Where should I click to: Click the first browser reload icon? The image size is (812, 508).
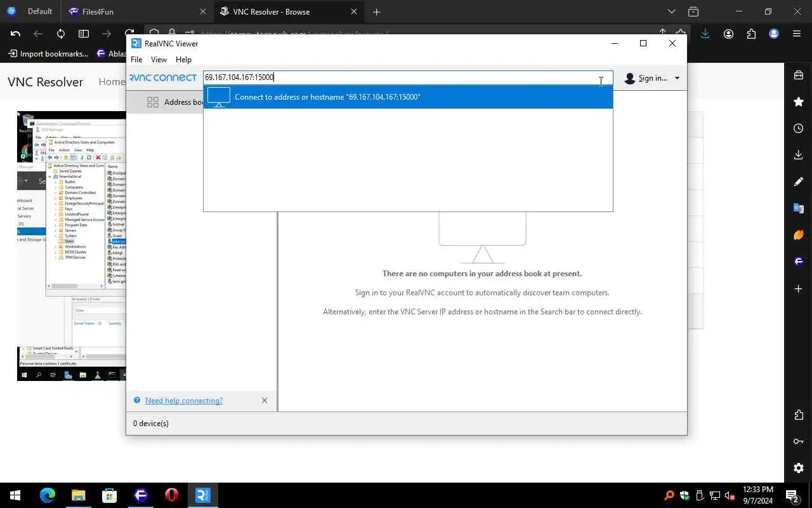click(61, 34)
